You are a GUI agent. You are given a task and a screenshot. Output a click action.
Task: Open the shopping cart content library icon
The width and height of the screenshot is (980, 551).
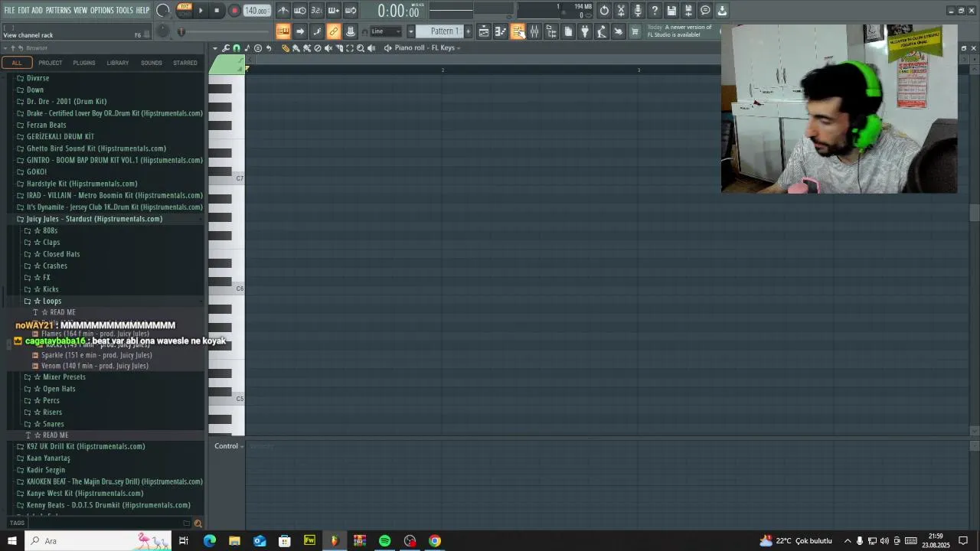tap(635, 31)
